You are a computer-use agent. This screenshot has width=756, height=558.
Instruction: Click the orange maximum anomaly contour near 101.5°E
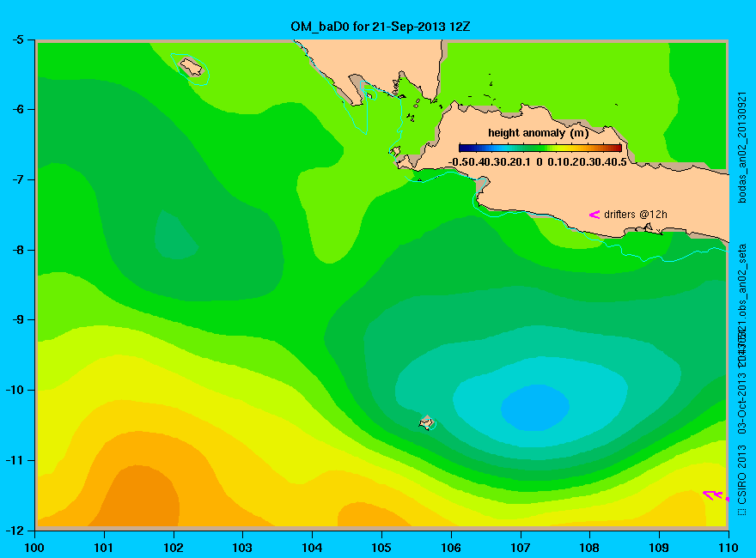tap(137, 496)
